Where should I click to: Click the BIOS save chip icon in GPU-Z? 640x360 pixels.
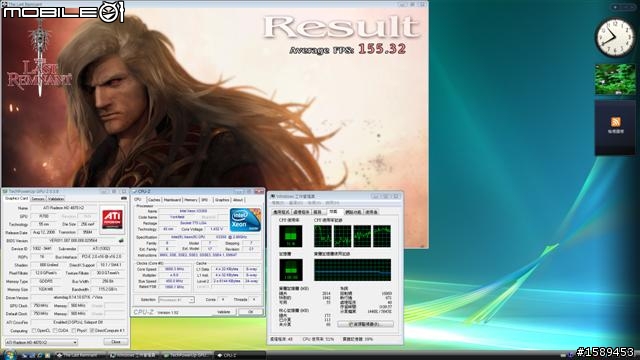click(121, 240)
